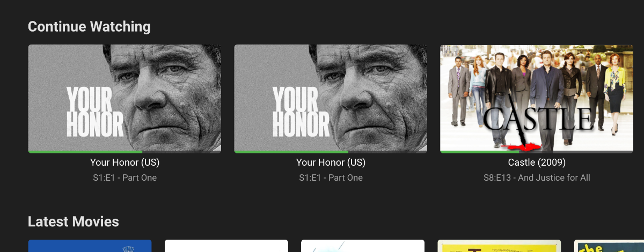Open the Continue Watching section heading
The height and width of the screenshot is (252, 644).
(x=89, y=26)
